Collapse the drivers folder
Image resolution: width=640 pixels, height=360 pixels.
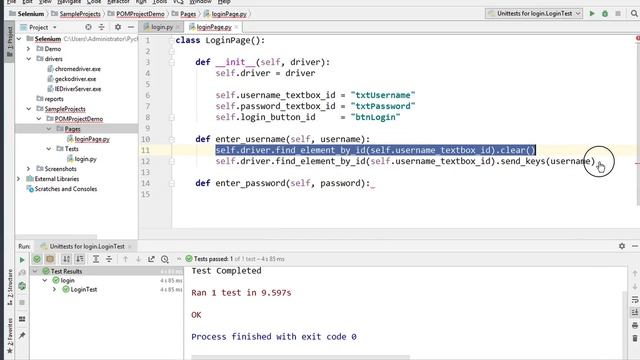point(29,59)
